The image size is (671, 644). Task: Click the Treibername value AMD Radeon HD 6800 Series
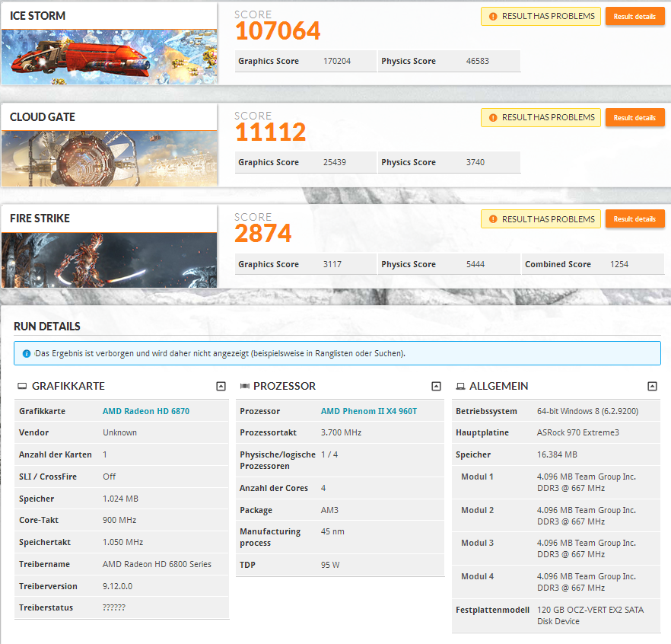[157, 564]
